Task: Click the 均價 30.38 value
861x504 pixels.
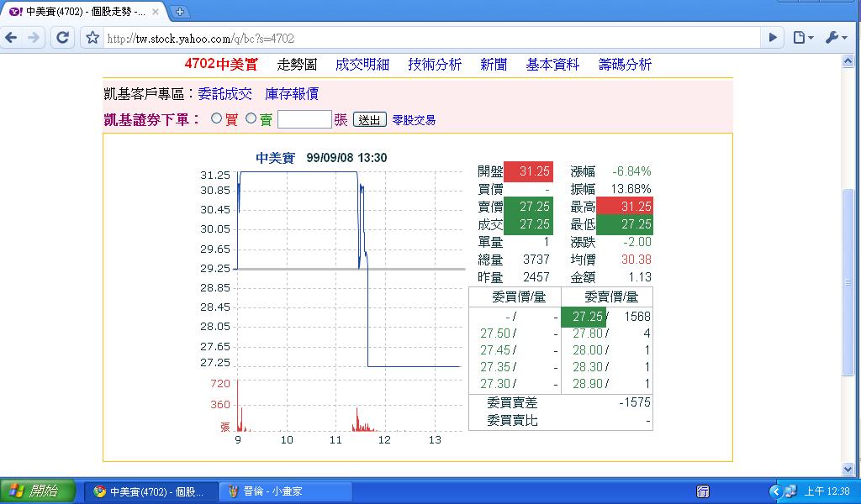Action: (x=637, y=260)
